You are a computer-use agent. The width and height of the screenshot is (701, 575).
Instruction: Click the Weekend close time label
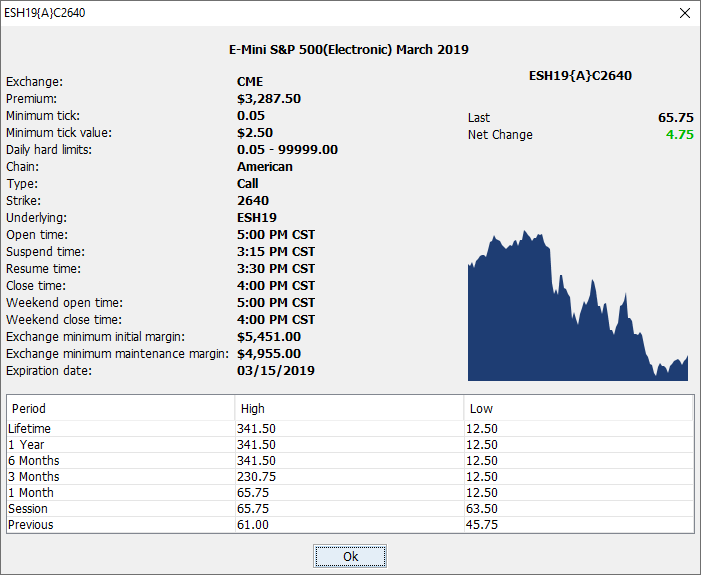[64, 319]
